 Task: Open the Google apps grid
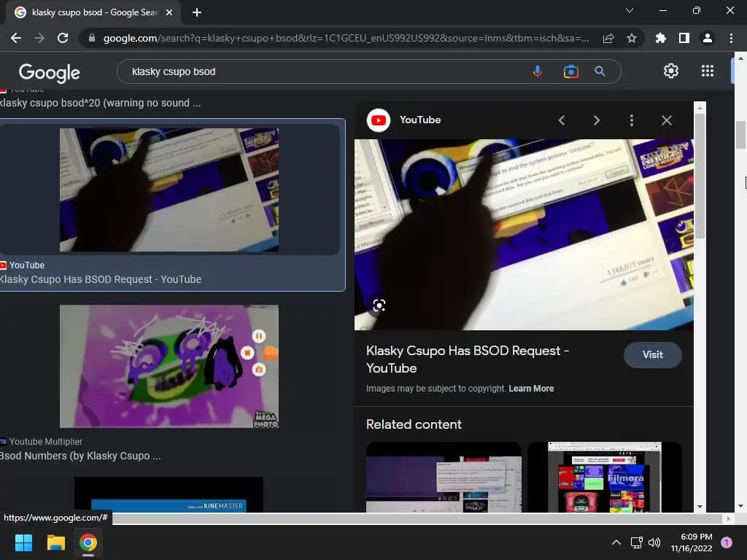pyautogui.click(x=708, y=71)
